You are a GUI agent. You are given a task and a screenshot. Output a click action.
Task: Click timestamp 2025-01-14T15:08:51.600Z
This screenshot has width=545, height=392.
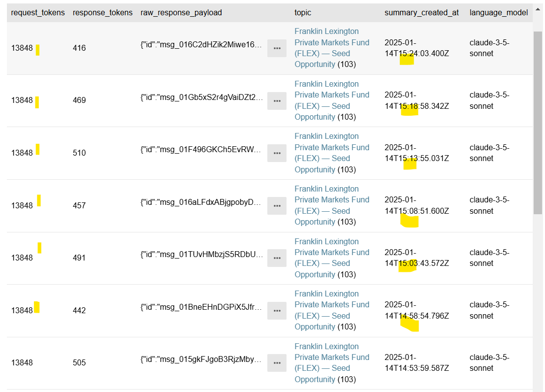coord(417,205)
